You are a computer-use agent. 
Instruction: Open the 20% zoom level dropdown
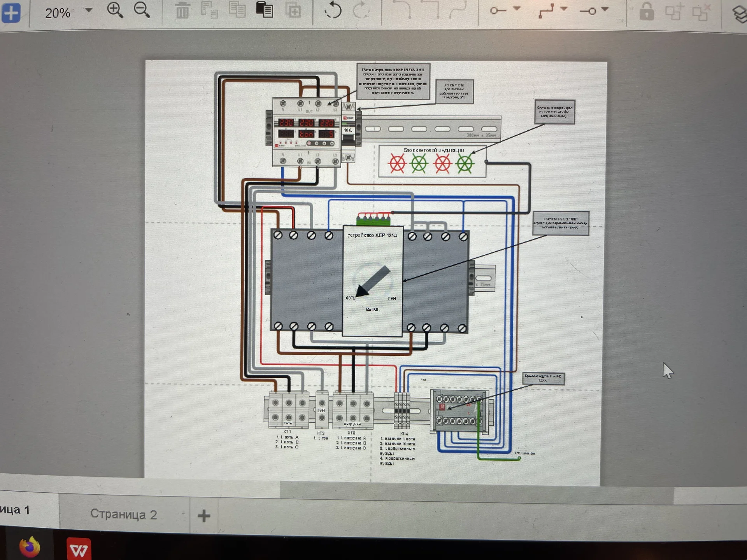[89, 10]
